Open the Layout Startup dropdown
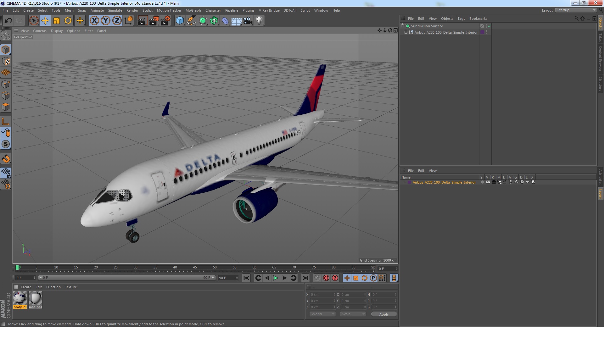Viewport: 604px width, 364px height. [576, 10]
